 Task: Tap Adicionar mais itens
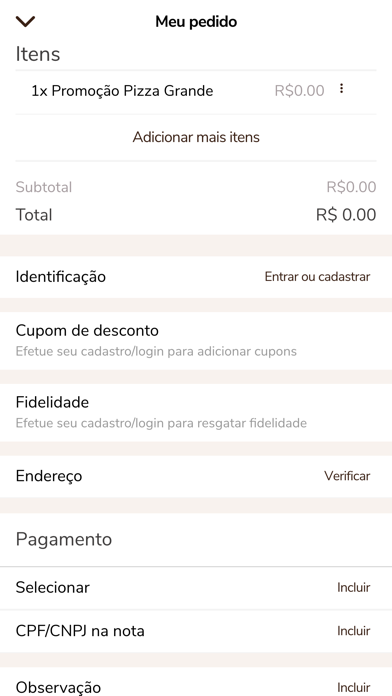pos(196,137)
